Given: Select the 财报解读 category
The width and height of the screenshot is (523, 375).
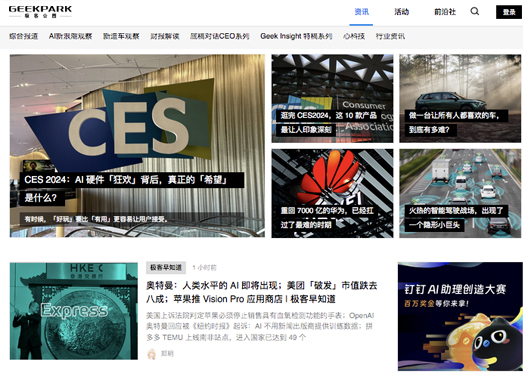Looking at the screenshot, I should pos(165,36).
